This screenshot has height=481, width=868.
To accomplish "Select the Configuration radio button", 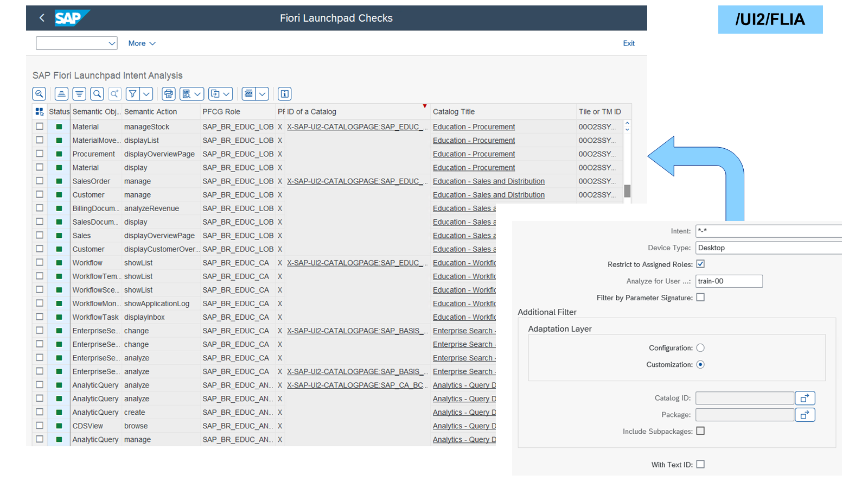I will (x=700, y=348).
